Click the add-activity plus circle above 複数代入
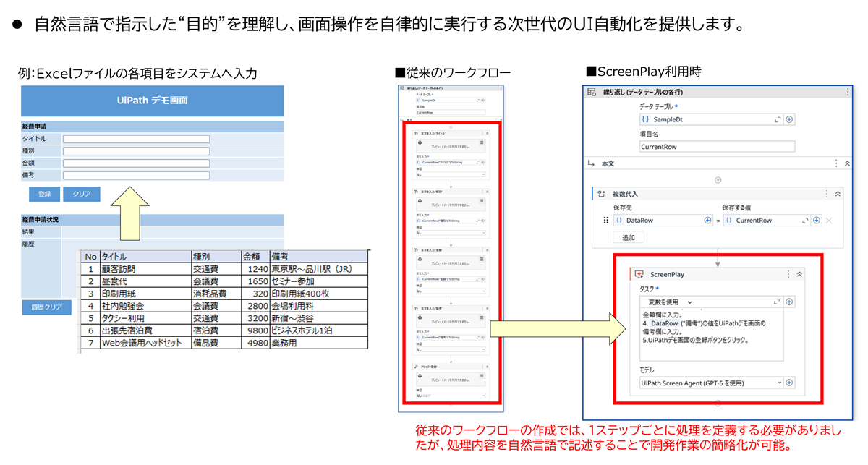The height and width of the screenshot is (465, 868). coord(718,179)
